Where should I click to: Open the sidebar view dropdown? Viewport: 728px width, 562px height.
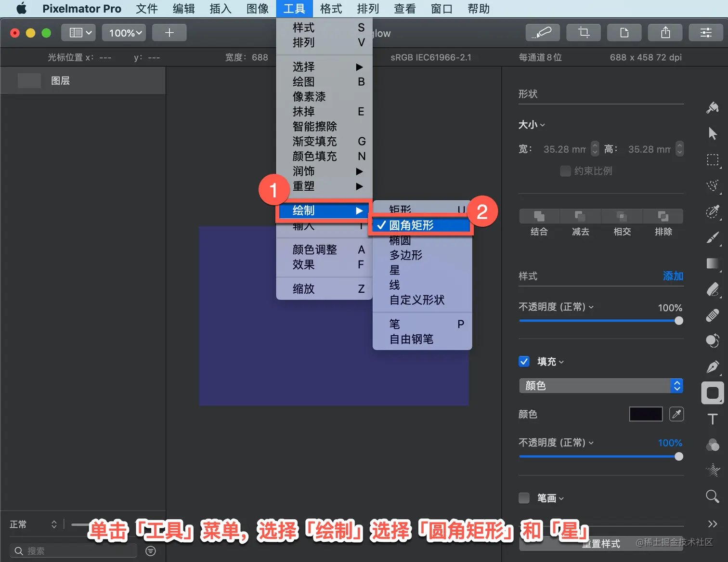tap(78, 33)
